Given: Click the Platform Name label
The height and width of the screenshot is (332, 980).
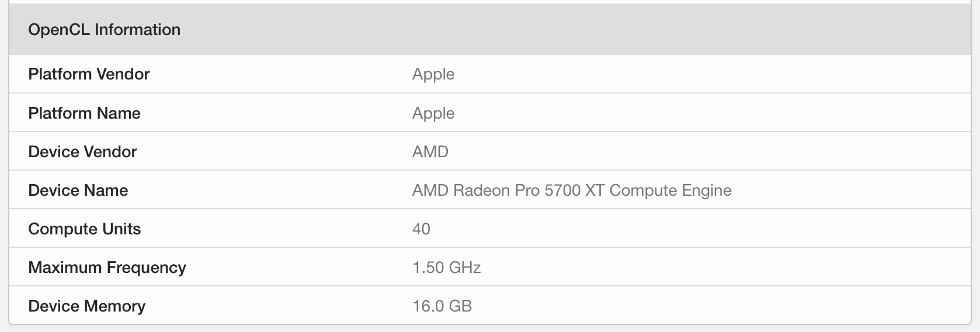Looking at the screenshot, I should [84, 113].
